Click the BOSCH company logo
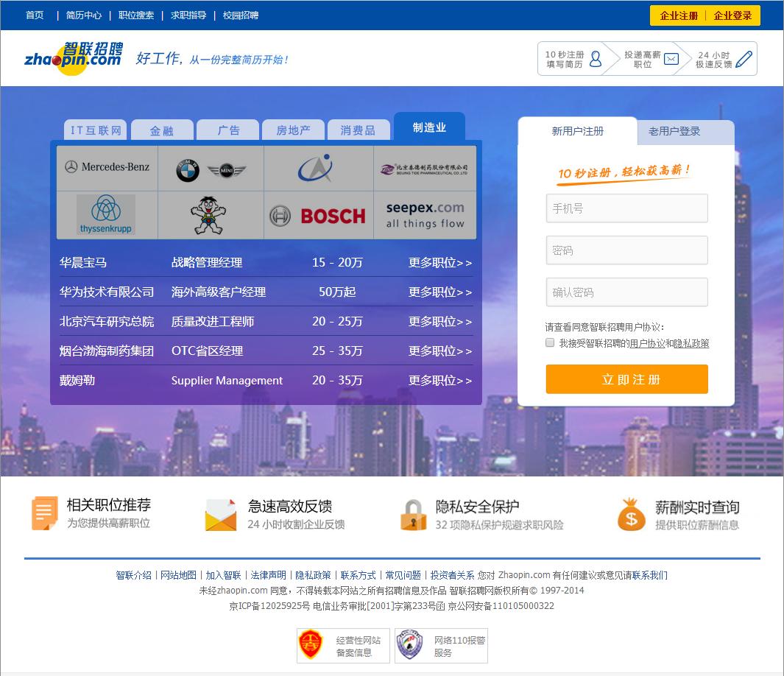The width and height of the screenshot is (784, 676). (318, 216)
